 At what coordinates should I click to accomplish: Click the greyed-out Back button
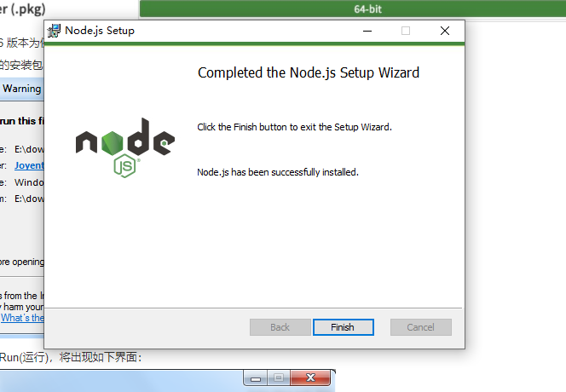280,327
